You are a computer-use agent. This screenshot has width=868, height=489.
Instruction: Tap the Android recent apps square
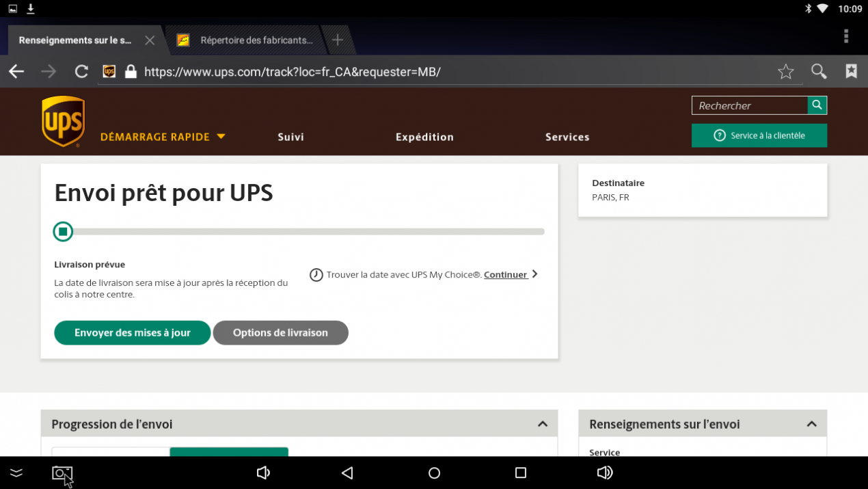click(x=521, y=473)
